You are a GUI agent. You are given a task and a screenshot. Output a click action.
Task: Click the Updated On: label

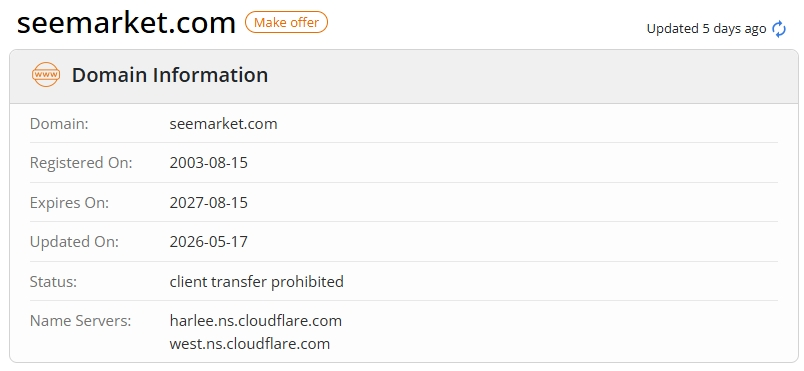74,241
